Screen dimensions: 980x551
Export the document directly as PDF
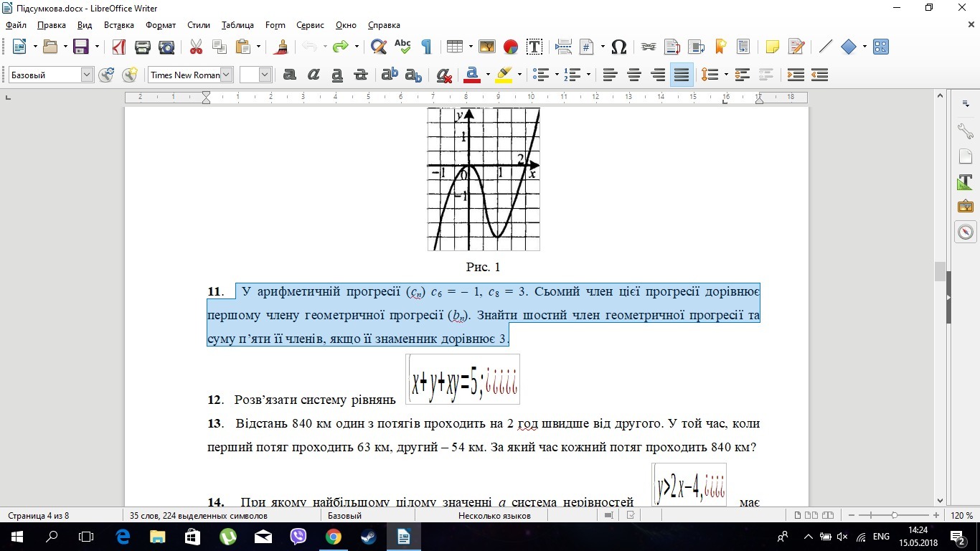[119, 47]
